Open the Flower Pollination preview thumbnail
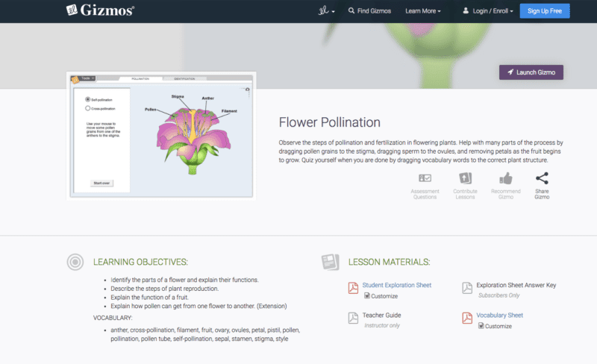The width and height of the screenshot is (597, 364). [161, 136]
